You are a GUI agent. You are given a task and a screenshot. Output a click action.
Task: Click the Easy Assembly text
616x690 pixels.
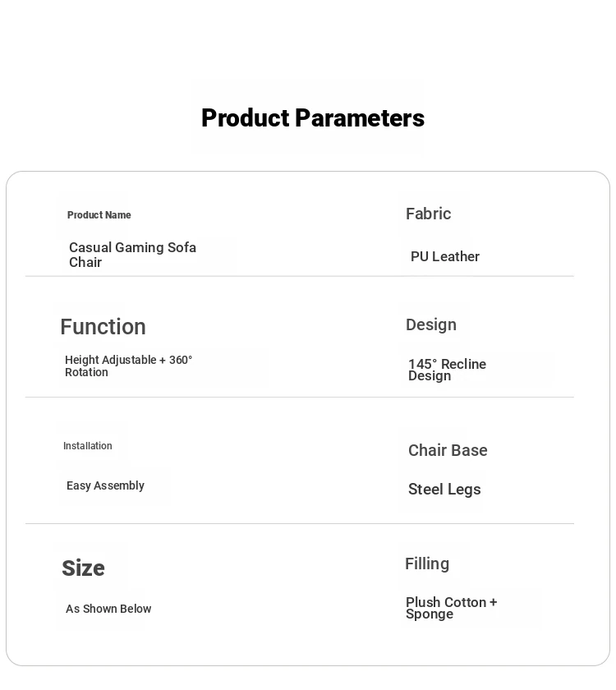pos(105,485)
